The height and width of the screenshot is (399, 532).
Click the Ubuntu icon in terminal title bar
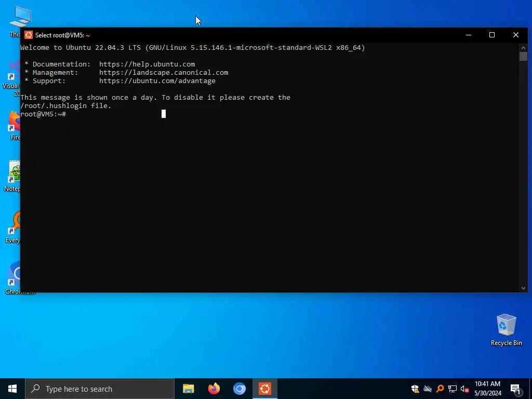(x=29, y=35)
